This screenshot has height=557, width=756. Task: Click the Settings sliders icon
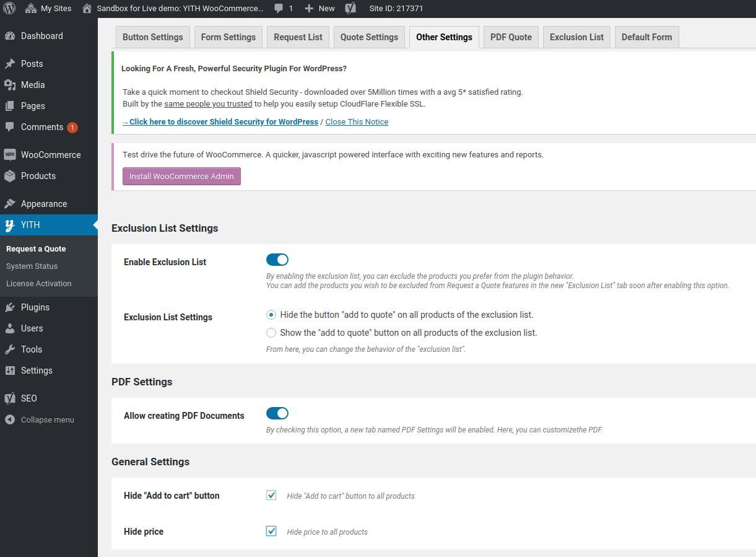tap(10, 371)
